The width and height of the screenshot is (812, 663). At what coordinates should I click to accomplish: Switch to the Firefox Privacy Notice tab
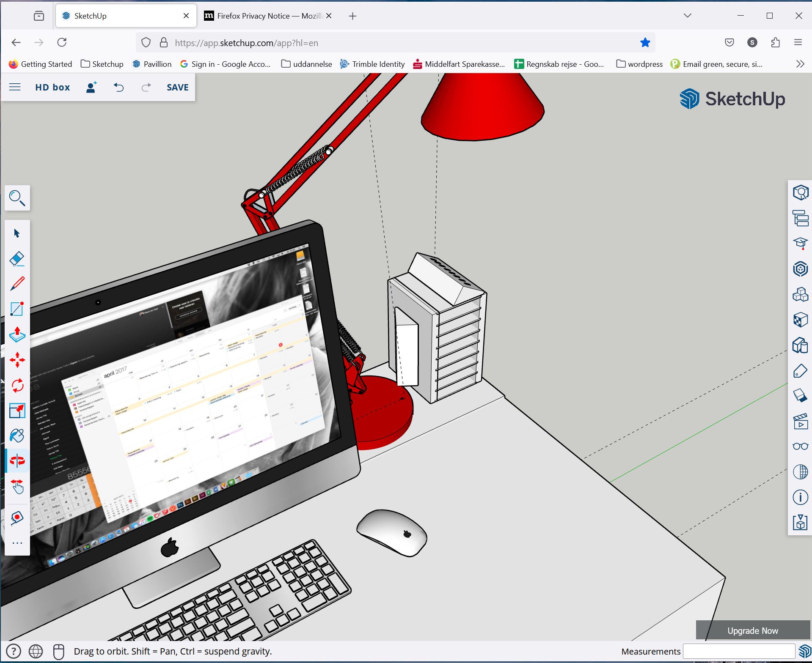point(270,16)
